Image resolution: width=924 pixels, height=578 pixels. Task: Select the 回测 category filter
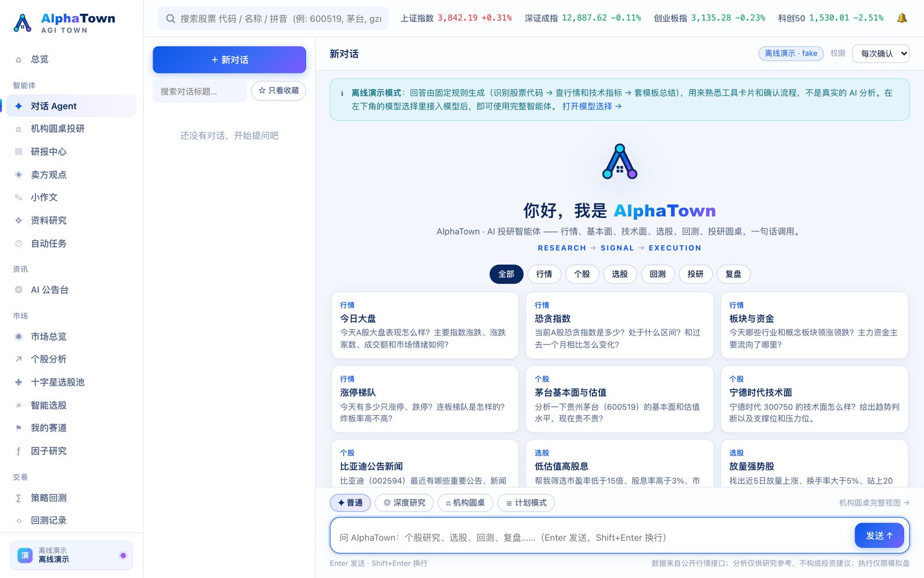tap(658, 274)
